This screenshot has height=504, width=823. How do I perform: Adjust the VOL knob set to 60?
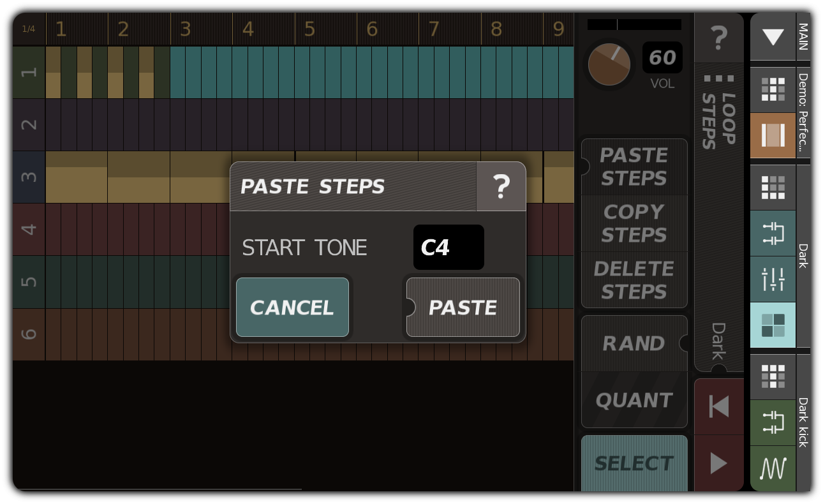[x=609, y=64]
